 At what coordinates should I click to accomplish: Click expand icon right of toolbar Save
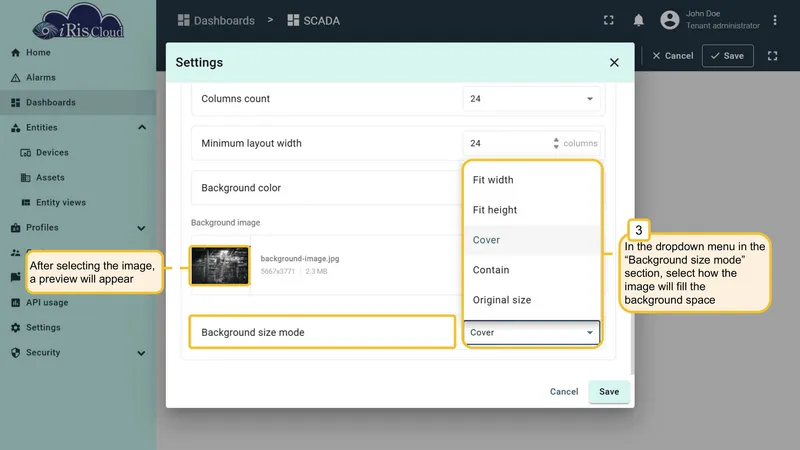(x=772, y=56)
